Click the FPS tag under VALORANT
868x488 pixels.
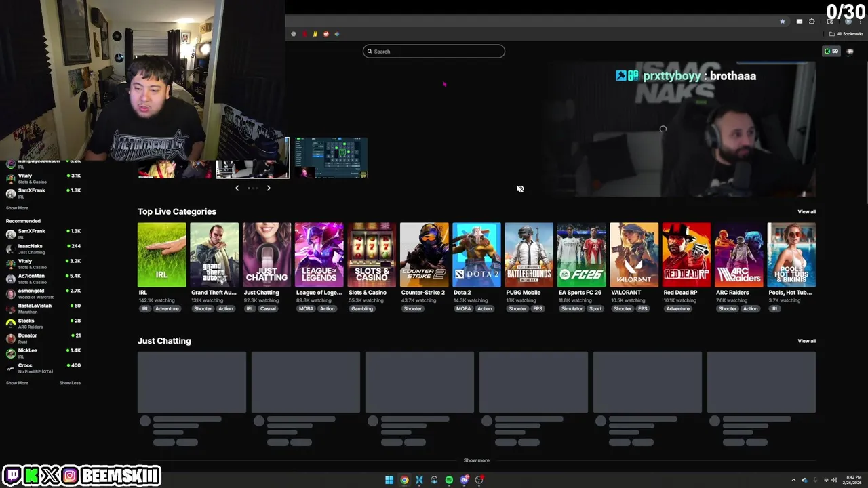(642, 309)
